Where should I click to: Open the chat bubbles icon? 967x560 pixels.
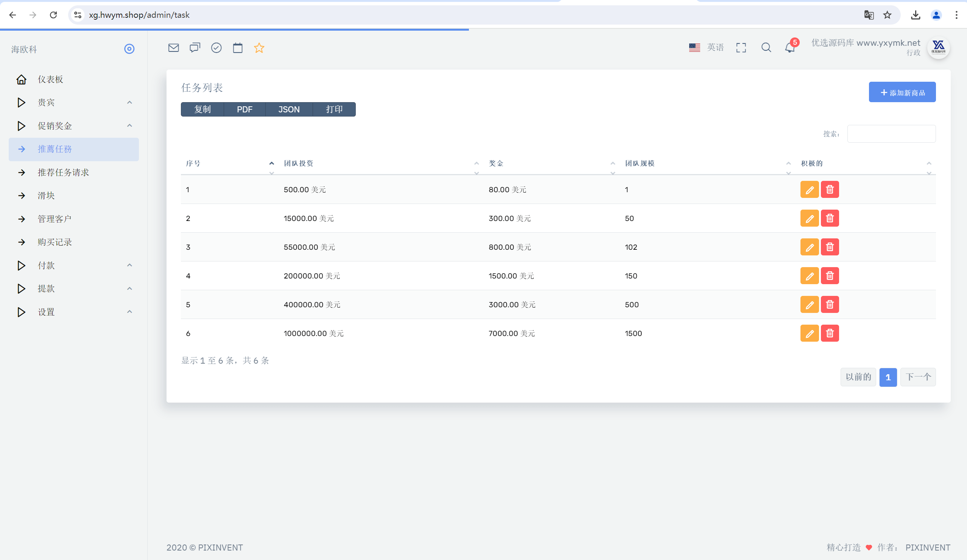pyautogui.click(x=195, y=48)
